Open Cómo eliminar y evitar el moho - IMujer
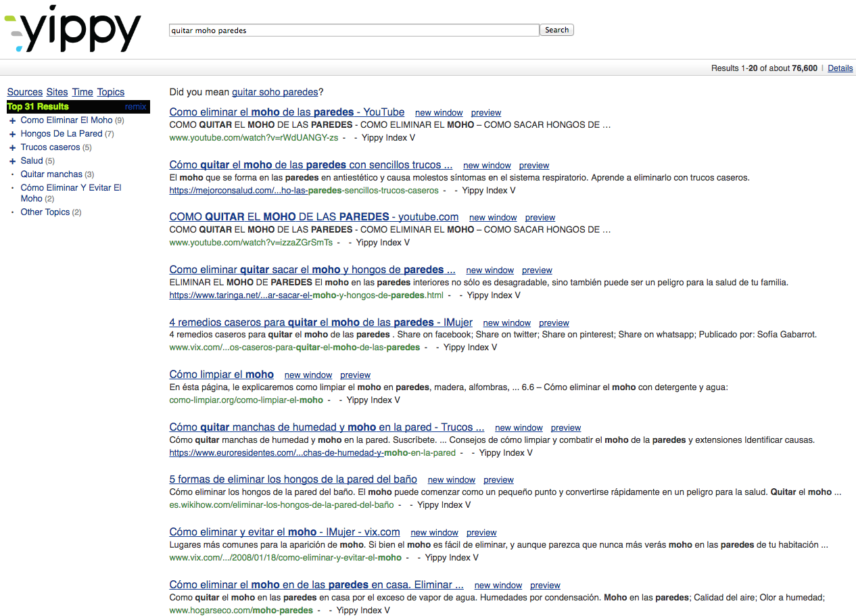856x616 pixels. 285,531
